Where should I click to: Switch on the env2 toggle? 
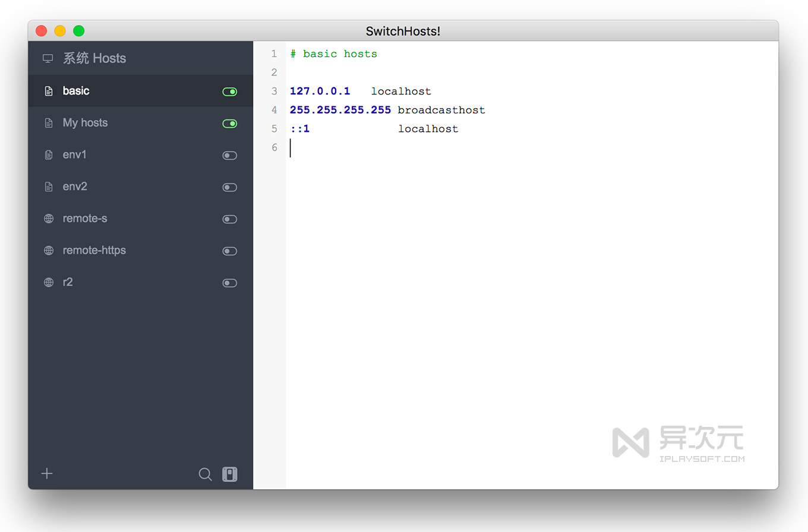coord(229,188)
